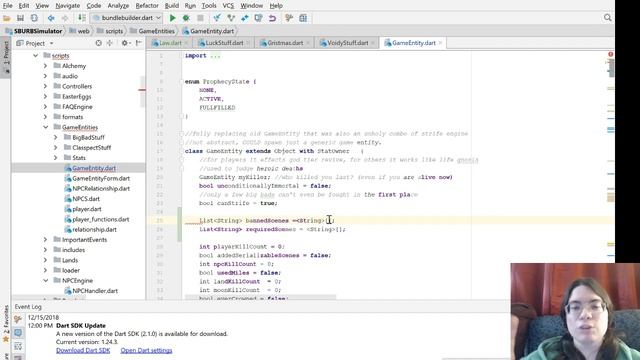Expand the Alchemy folder
The height and width of the screenshot is (360, 640).
[x=45, y=66]
